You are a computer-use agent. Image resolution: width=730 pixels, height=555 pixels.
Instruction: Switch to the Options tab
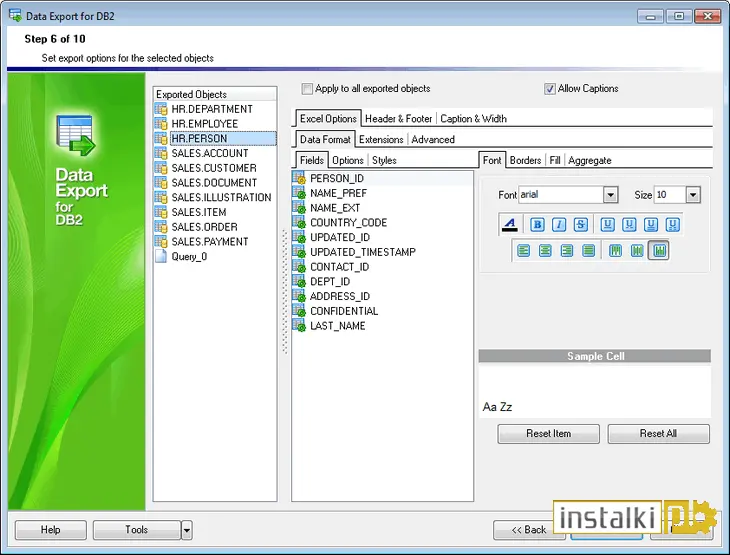(348, 160)
